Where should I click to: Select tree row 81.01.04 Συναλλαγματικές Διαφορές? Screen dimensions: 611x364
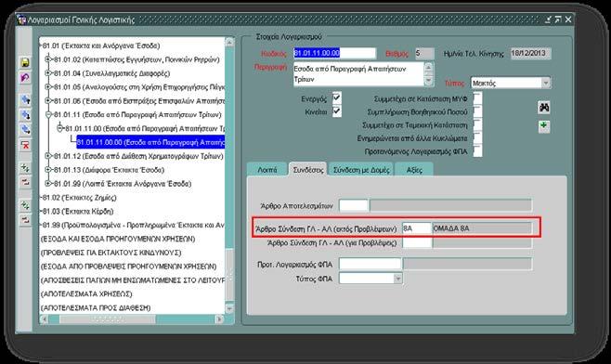tap(111, 73)
